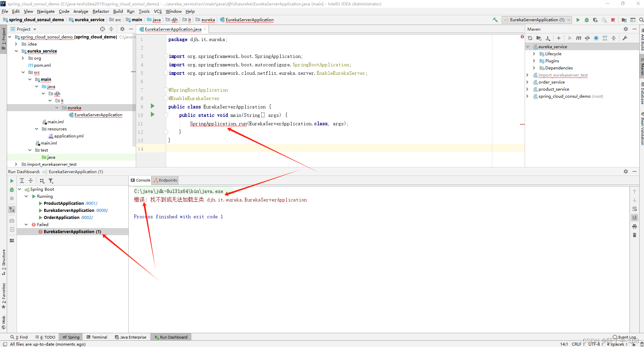Clear console output with the delete icon
This screenshot has height=347, width=644.
tap(635, 235)
